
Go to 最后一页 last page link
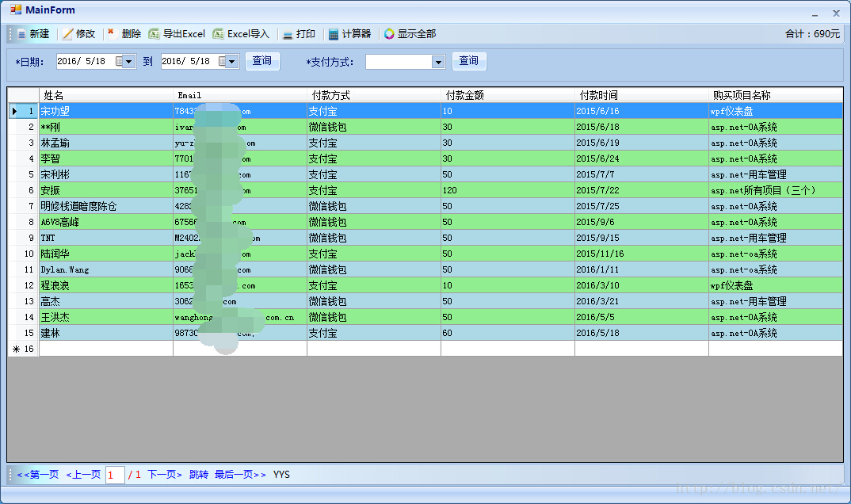pos(240,475)
